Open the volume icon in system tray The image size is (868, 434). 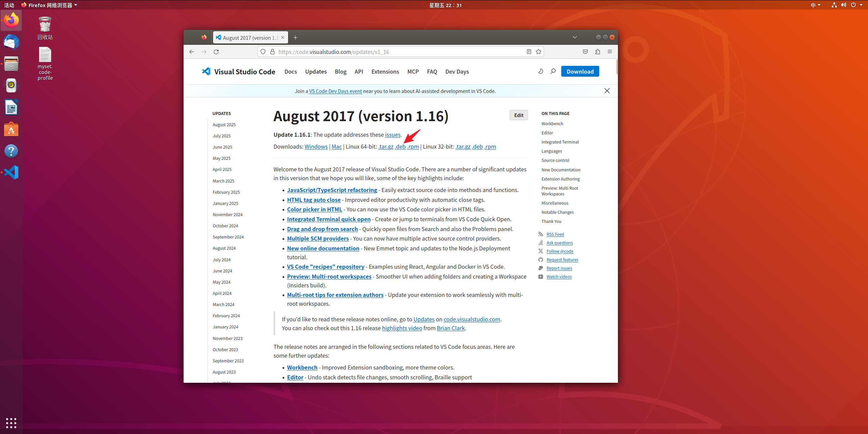[844, 5]
